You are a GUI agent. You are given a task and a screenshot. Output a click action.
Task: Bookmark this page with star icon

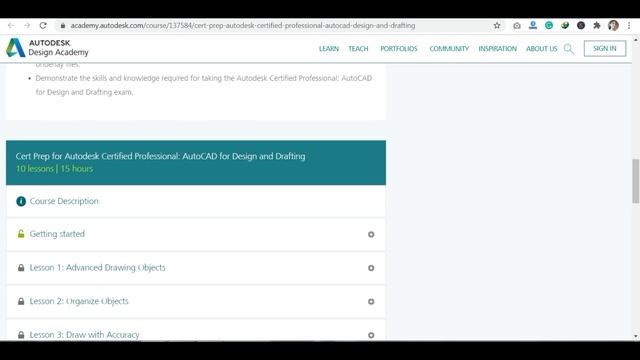[x=497, y=25]
